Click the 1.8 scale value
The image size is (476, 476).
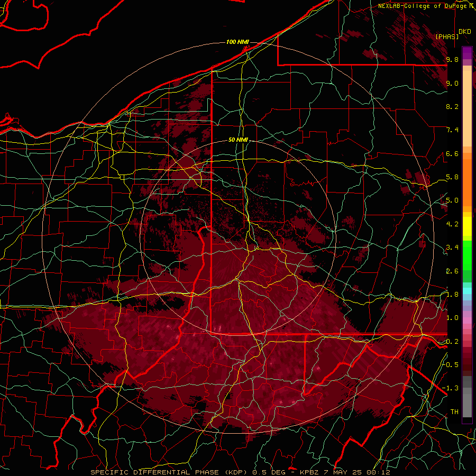click(452, 295)
